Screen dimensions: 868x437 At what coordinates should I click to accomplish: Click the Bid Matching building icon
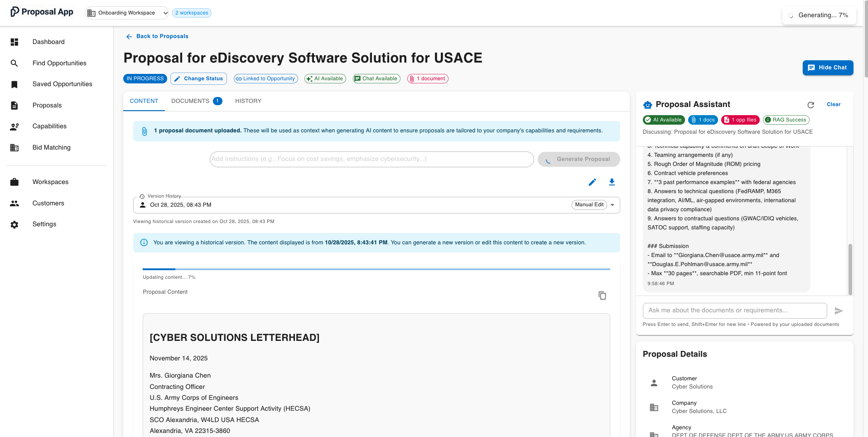click(14, 147)
